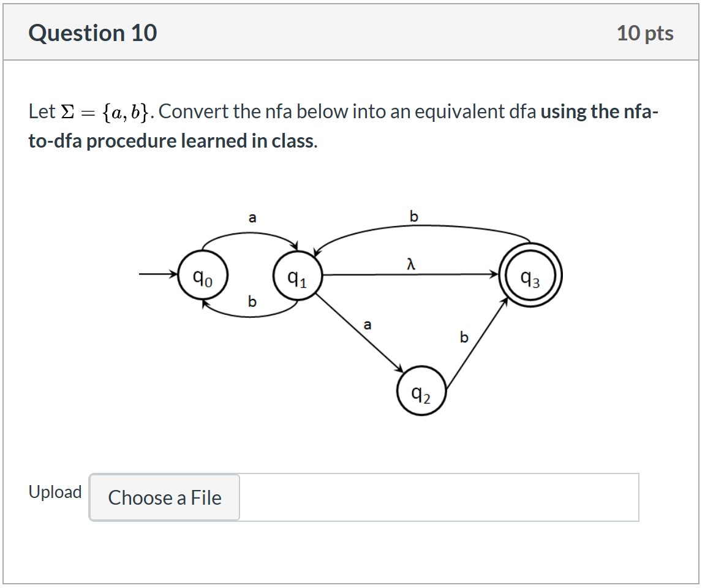Click the 'b' label between q2 and q3
Viewport: 705px width, 588px height.
(x=464, y=337)
